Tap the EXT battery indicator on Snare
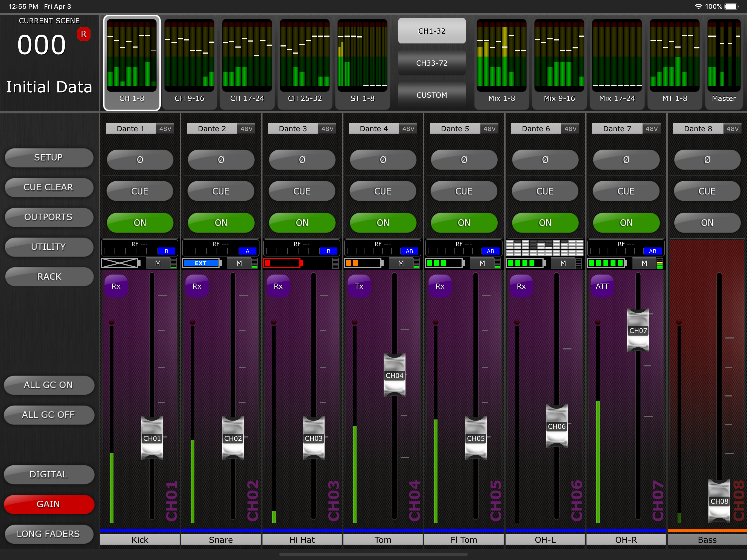747x560 pixels. point(202,263)
